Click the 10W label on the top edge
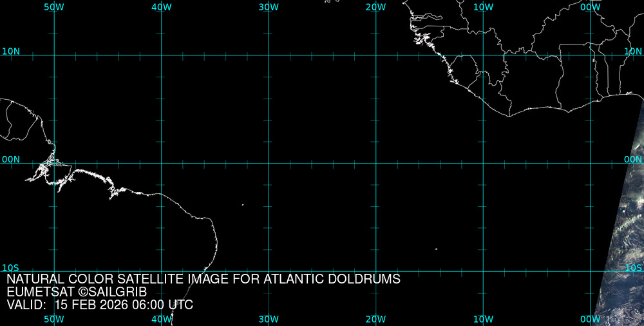This screenshot has width=644, height=326. (483, 6)
